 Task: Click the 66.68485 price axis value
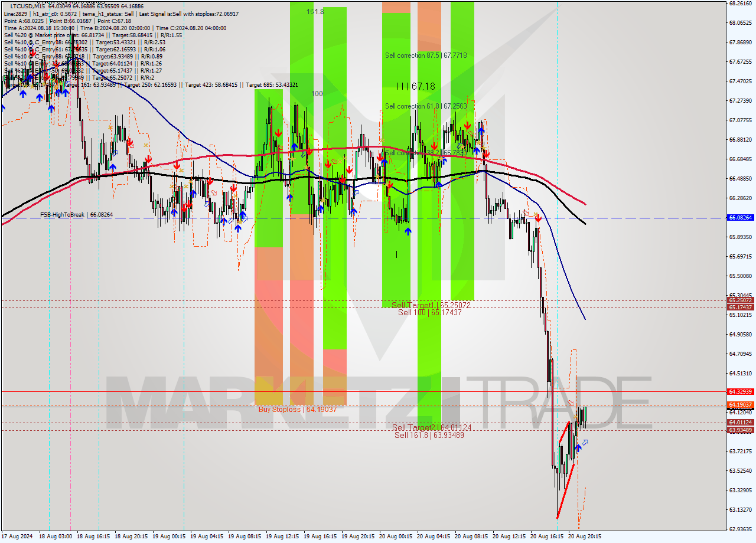(x=741, y=159)
